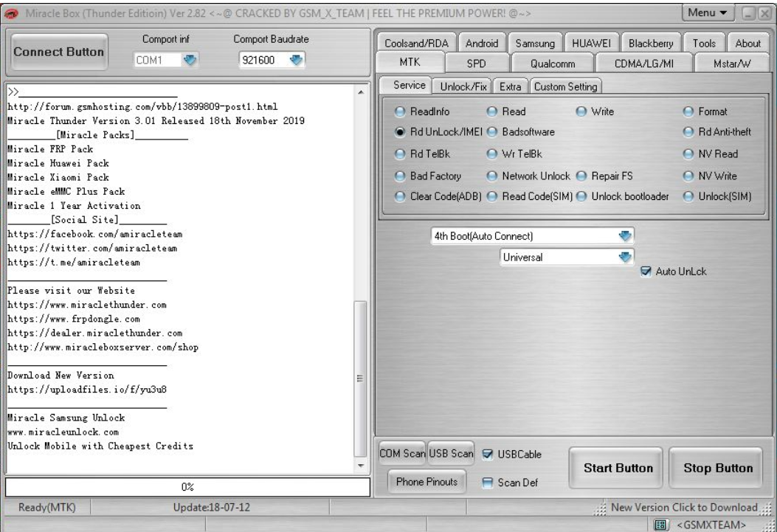Click the 0% progress bar
777x532 pixels.
coord(187,487)
